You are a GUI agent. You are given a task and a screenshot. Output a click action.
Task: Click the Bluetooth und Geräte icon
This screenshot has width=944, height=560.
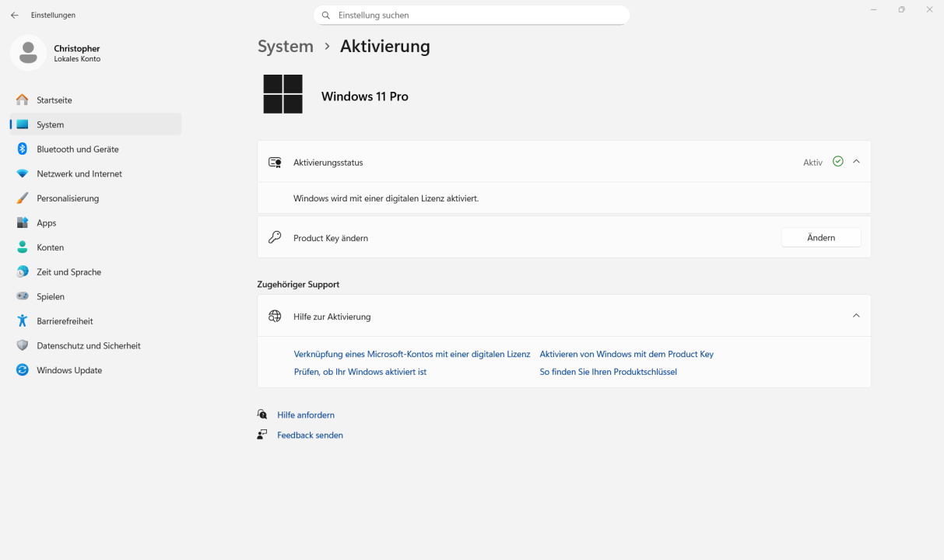(22, 149)
